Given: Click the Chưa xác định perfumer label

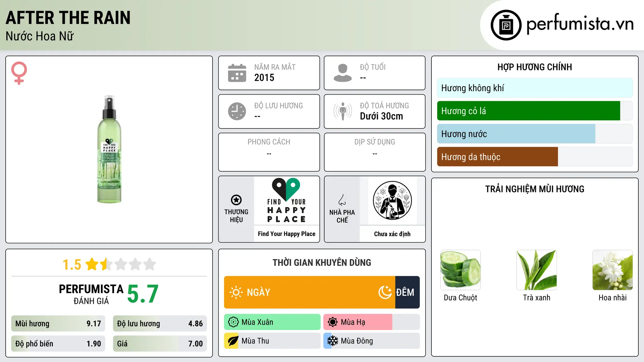Looking at the screenshot, I should pyautogui.click(x=392, y=234).
